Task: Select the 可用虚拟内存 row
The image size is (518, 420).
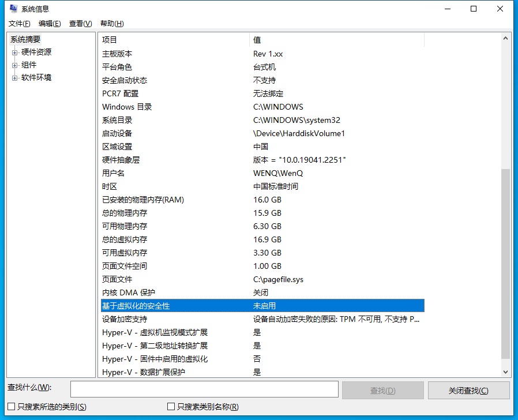Action: (262, 253)
